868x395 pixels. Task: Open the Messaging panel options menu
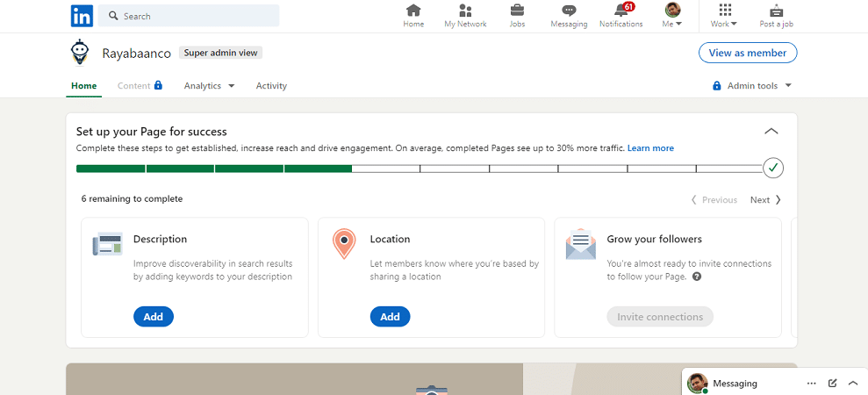click(x=812, y=384)
